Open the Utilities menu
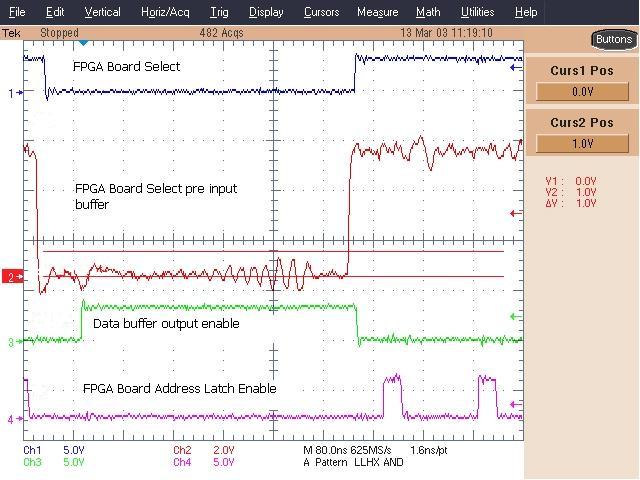 click(x=477, y=12)
